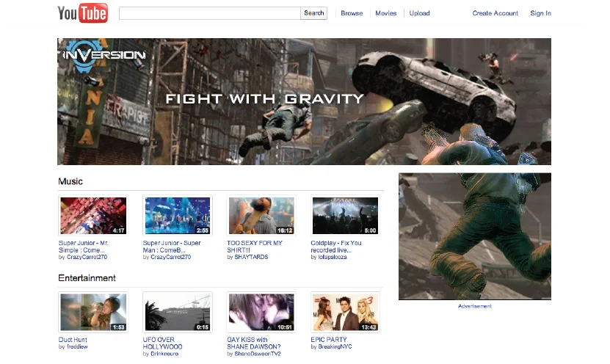Viewport: 610px width, 364px height.
Task: Open the Super Junior Super Man video thumbnail
Action: click(x=178, y=216)
